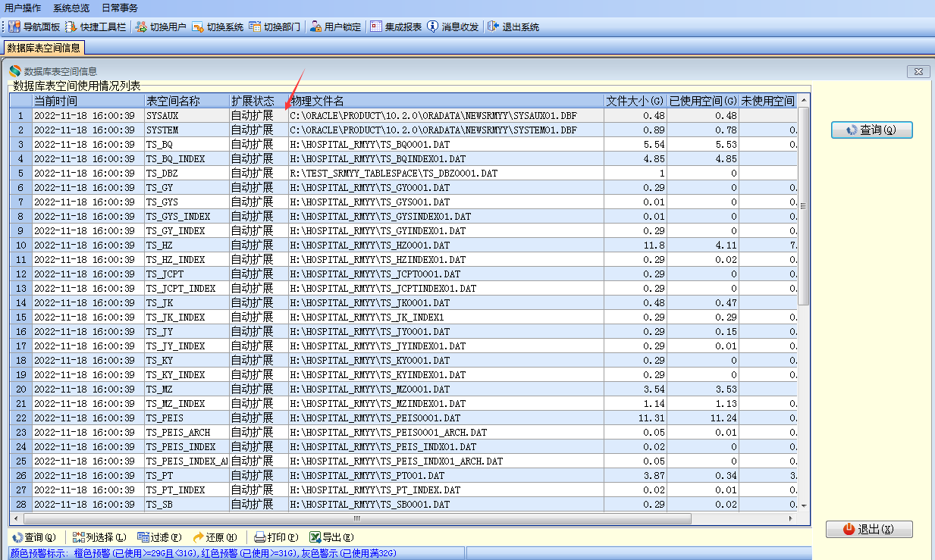Open the 用户操作 menu
The width and height of the screenshot is (935, 560).
(x=23, y=8)
